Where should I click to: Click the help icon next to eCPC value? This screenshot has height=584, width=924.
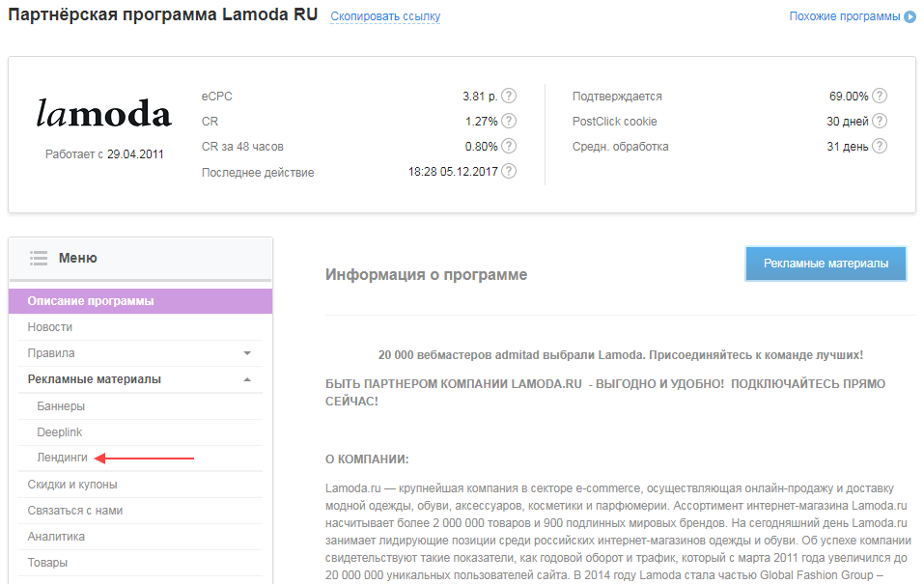point(509,96)
